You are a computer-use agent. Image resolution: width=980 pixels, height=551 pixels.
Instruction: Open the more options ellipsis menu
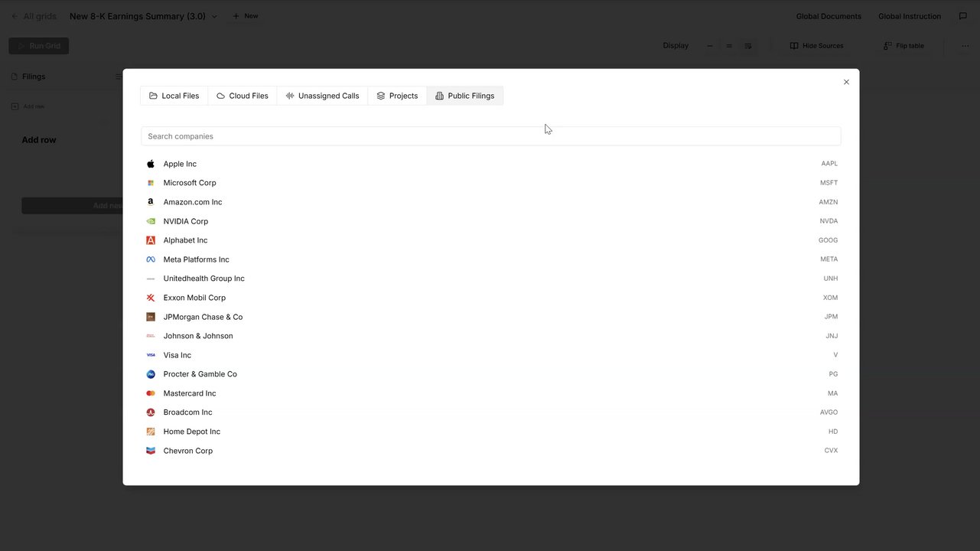pos(965,46)
